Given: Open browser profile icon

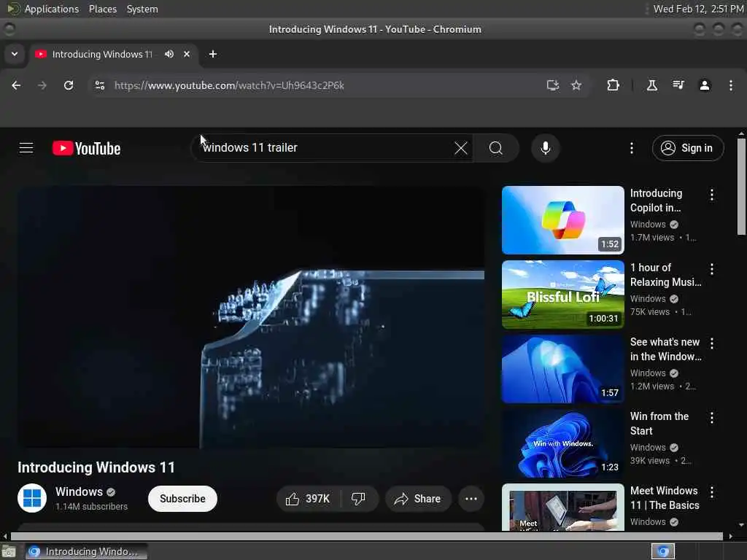Looking at the screenshot, I should pyautogui.click(x=705, y=85).
